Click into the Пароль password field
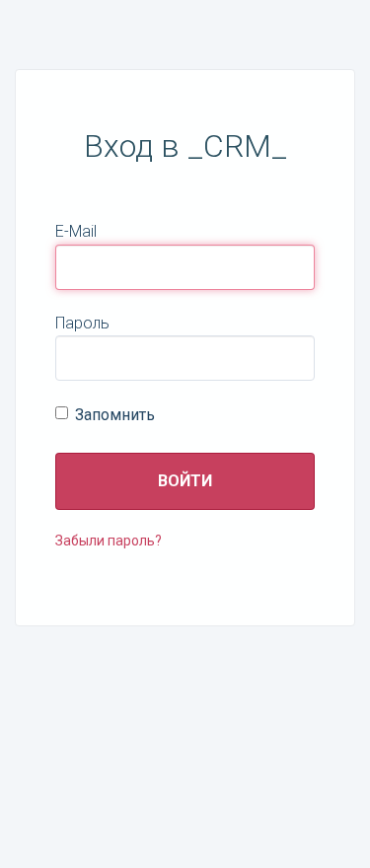Screen dimensions: 370x868 (185, 358)
